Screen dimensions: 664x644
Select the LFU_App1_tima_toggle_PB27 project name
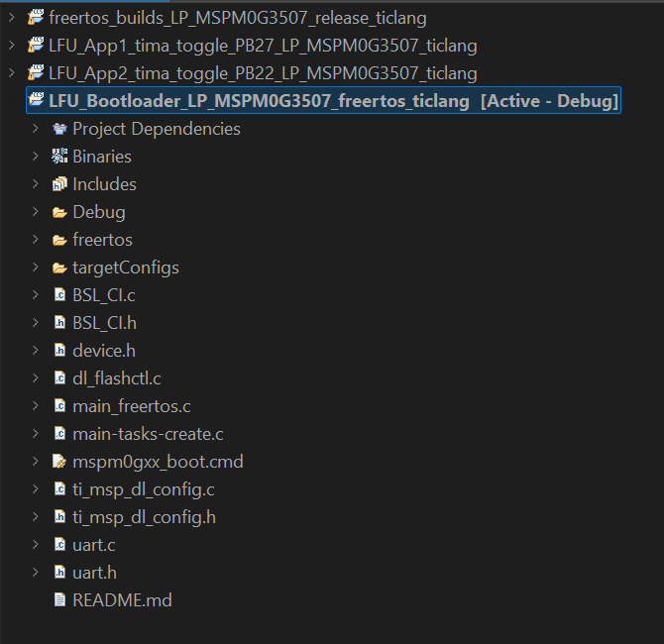[263, 46]
